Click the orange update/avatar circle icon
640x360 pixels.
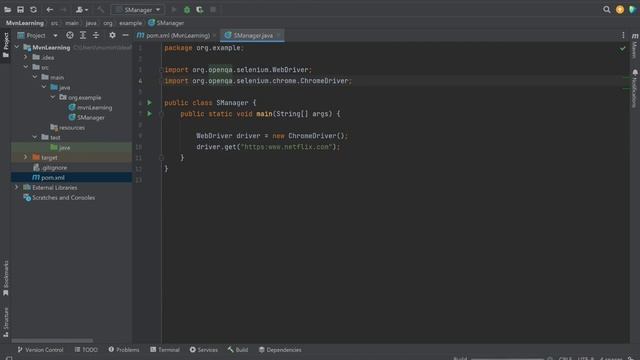[x=620, y=9]
